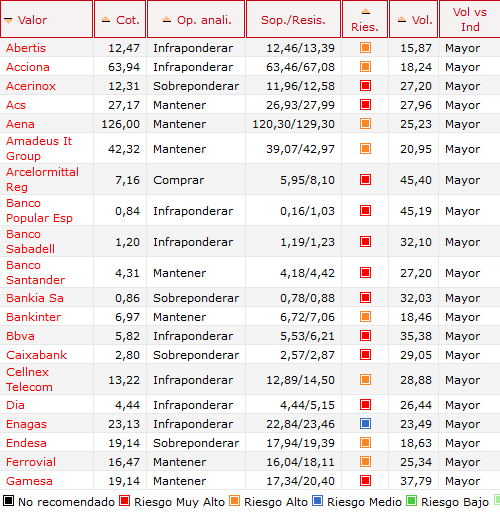Click the red risk icon for Acerinox
Viewport: 500px width, 512px height.
tap(365, 86)
